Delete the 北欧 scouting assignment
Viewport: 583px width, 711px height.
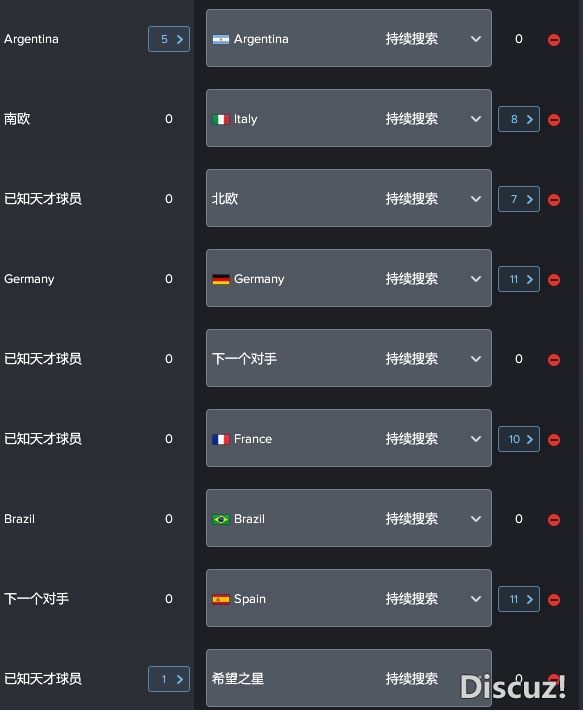coord(554,200)
